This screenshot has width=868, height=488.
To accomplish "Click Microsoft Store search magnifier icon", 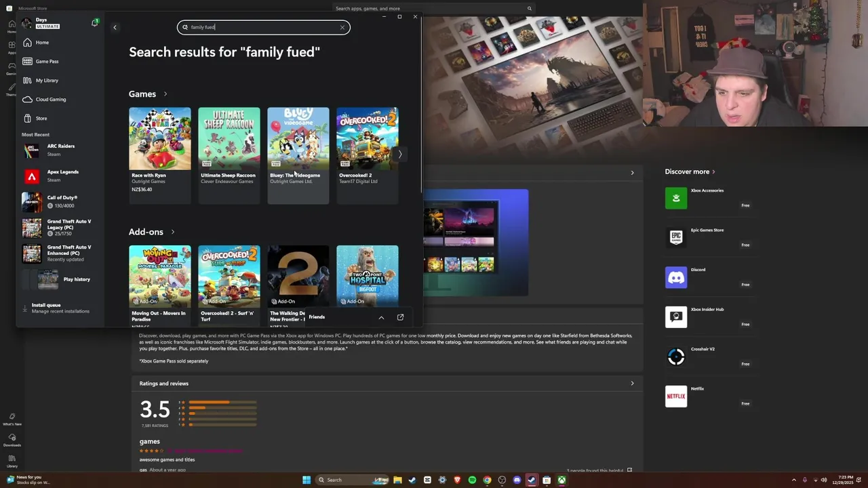I will (529, 9).
